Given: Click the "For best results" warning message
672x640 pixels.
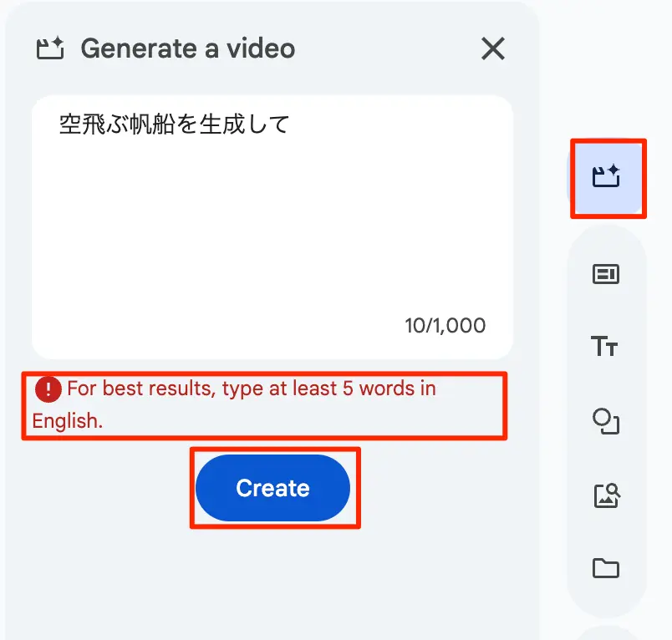Looking at the screenshot, I should [233, 405].
